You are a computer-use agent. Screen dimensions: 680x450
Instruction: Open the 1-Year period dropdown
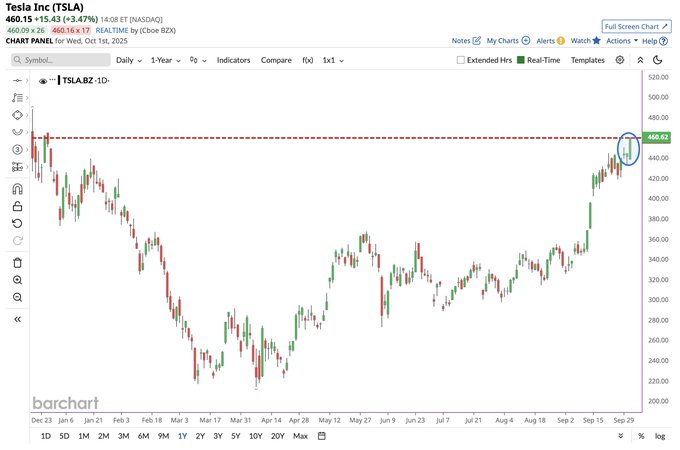166,60
